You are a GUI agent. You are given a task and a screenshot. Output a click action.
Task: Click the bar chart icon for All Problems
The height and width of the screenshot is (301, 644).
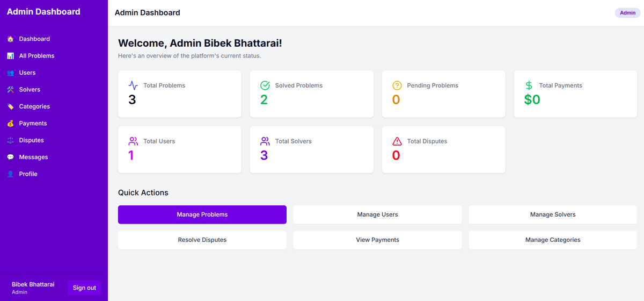point(10,56)
